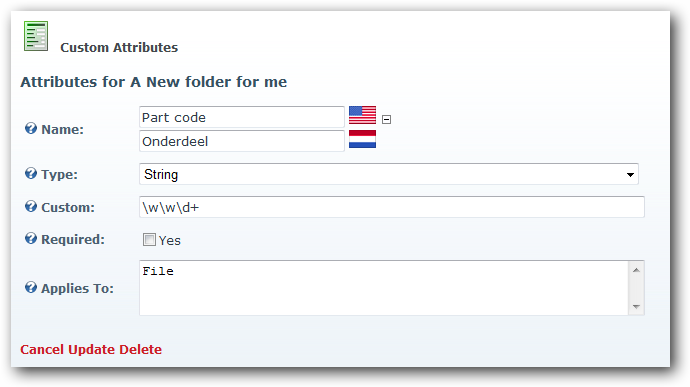Open help icon next to Applies To

click(x=31, y=287)
